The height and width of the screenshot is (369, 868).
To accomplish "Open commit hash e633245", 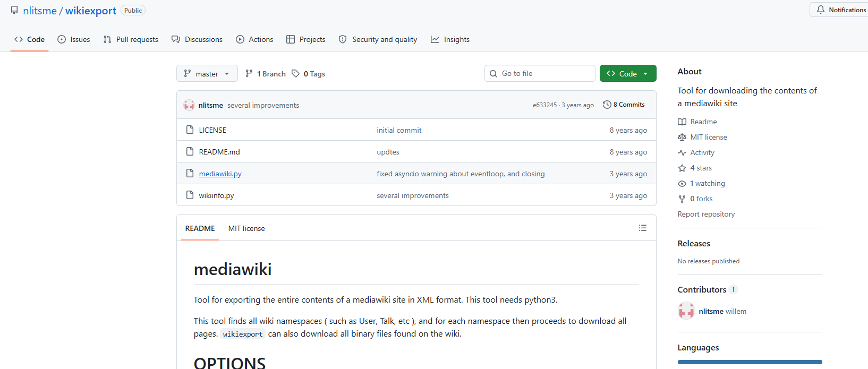I will point(544,105).
